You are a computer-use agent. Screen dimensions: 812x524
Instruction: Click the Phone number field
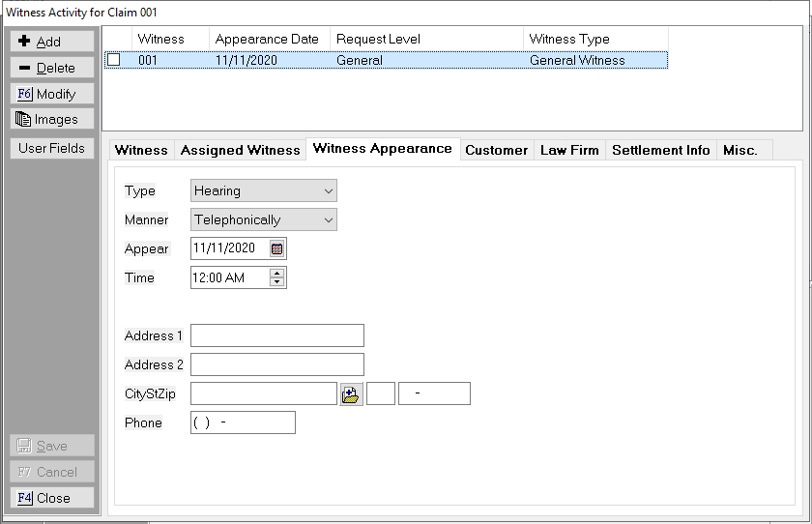pos(243,422)
